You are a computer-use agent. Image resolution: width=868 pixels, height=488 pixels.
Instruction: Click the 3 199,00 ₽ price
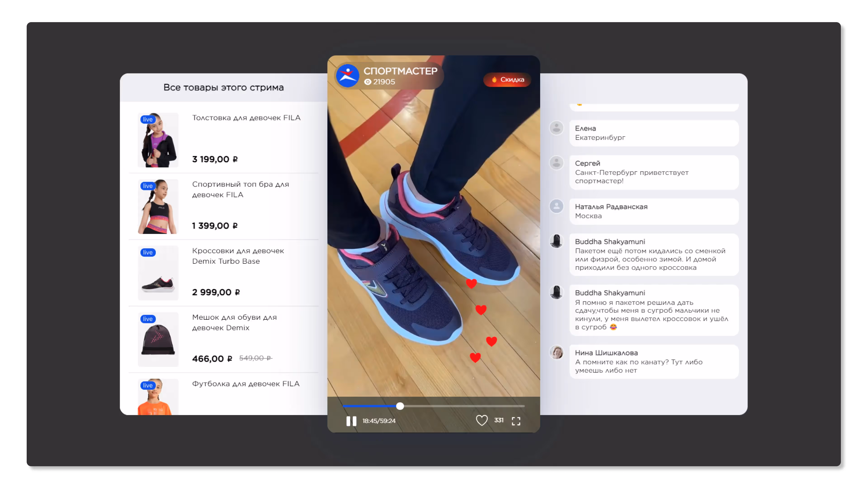pyautogui.click(x=215, y=159)
